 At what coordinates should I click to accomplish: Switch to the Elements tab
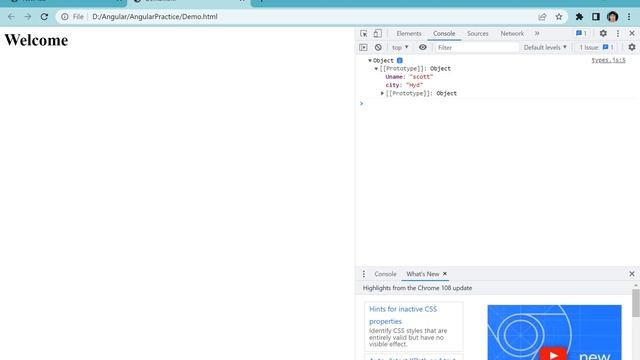coord(409,33)
